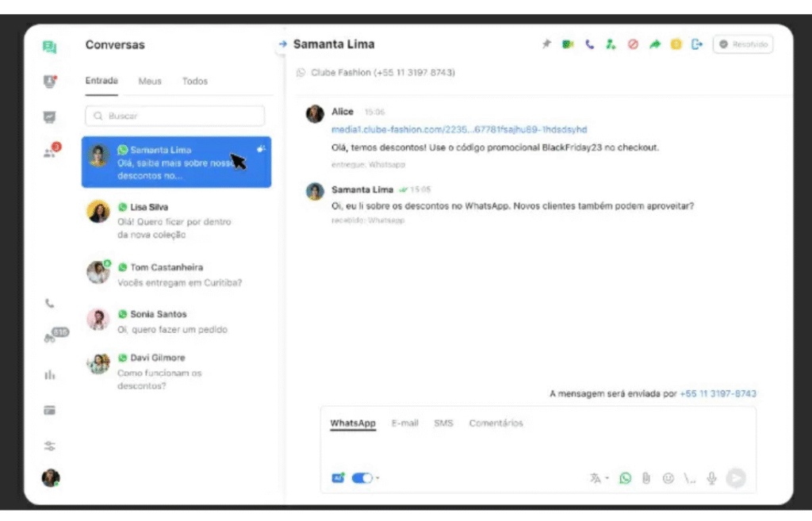Open the analytics bar chart in sidebar
The width and height of the screenshot is (812, 521).
pos(50,374)
